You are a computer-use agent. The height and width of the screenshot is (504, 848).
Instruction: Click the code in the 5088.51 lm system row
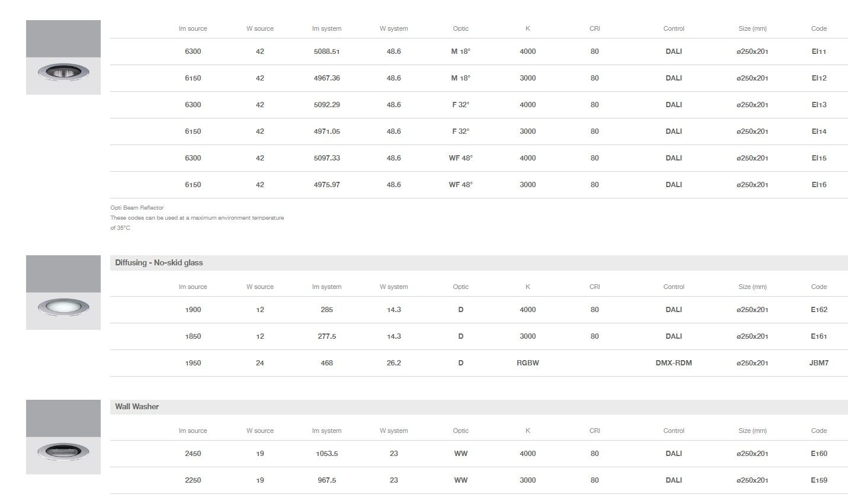coord(818,52)
